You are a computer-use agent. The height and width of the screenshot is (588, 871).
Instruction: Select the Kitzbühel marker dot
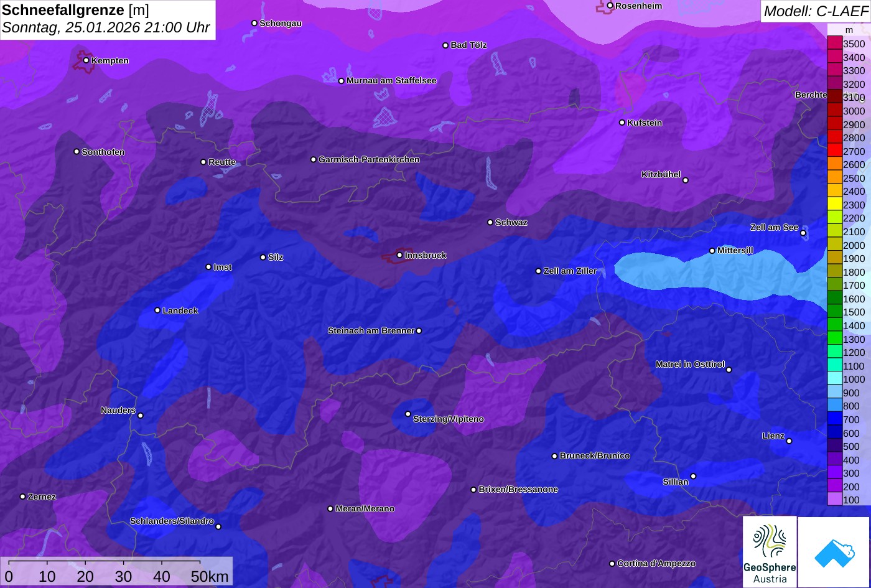[686, 180]
